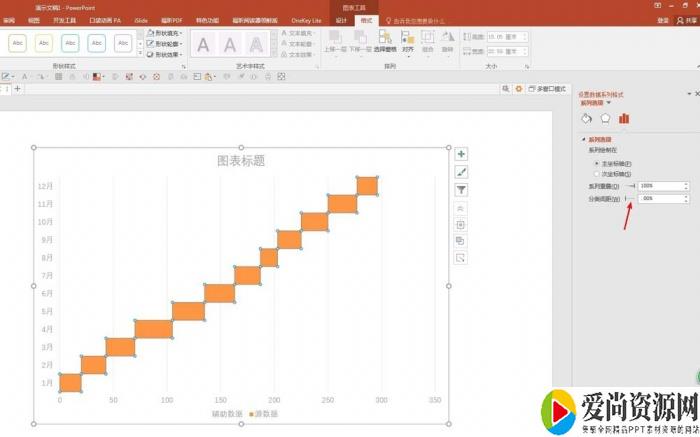This screenshot has height=437, width=700.
Task: Select the 主坐标轴 radio button
Action: pyautogui.click(x=597, y=163)
